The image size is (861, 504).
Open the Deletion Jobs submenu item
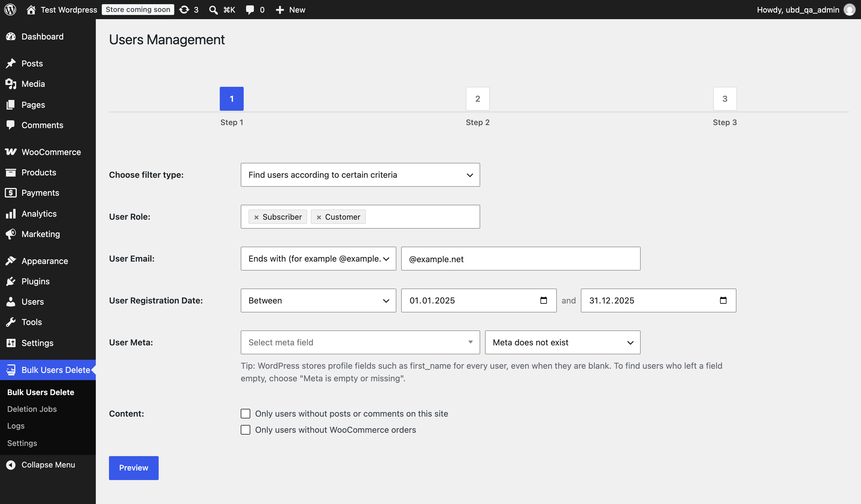point(32,409)
